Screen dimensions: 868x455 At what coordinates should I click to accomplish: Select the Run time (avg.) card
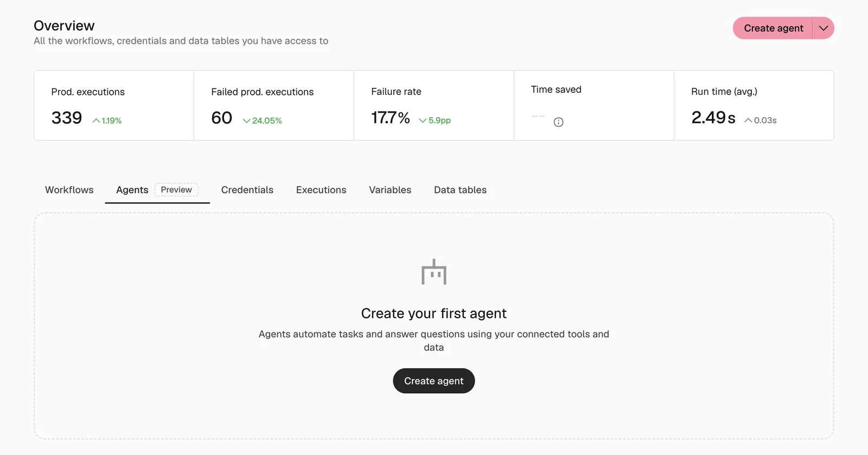click(x=754, y=105)
